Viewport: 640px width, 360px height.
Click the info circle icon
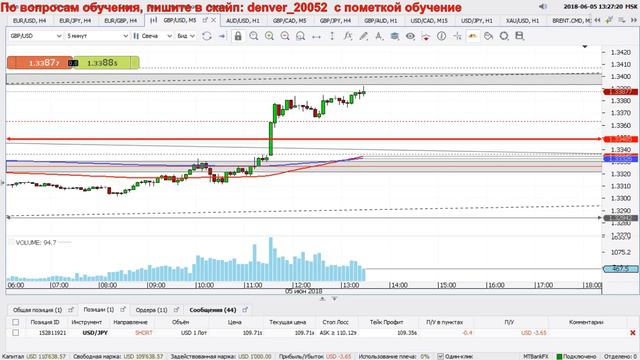point(441,36)
